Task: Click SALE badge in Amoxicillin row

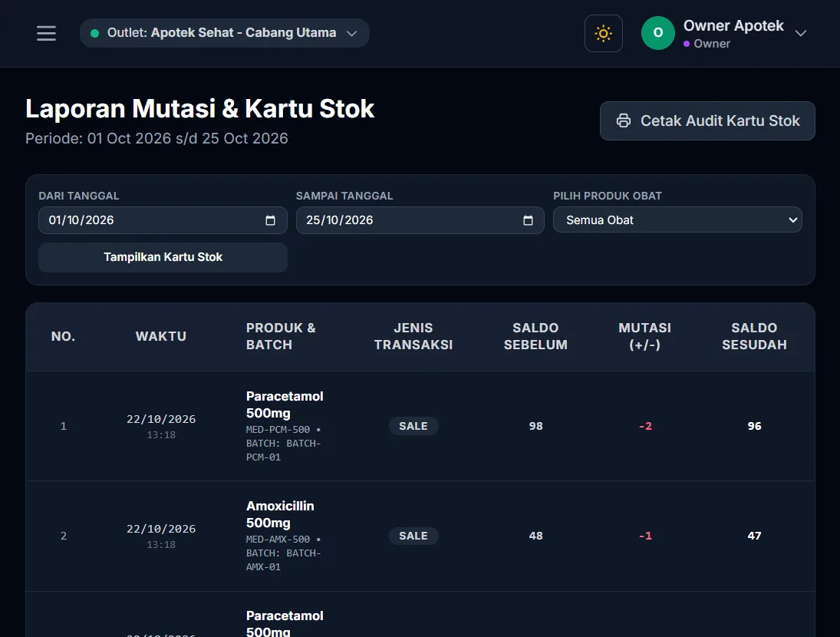Action: [x=413, y=536]
